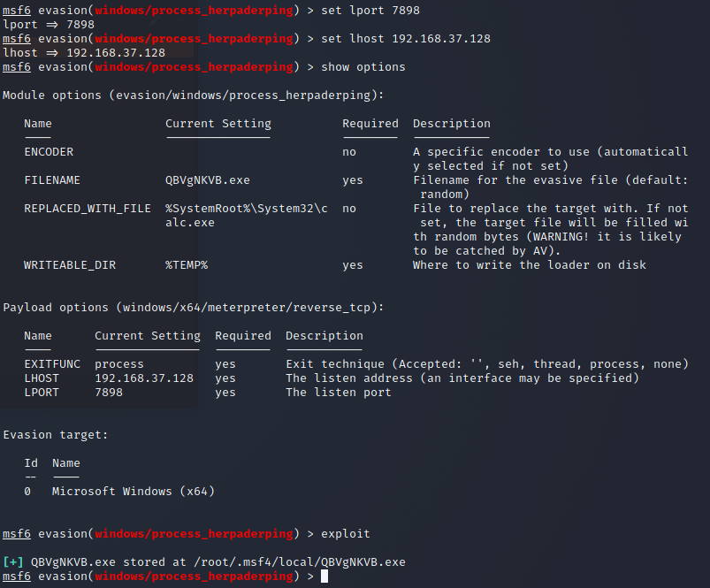This screenshot has width=710, height=588.
Task: Click 'The listen address' description
Action: (462, 378)
